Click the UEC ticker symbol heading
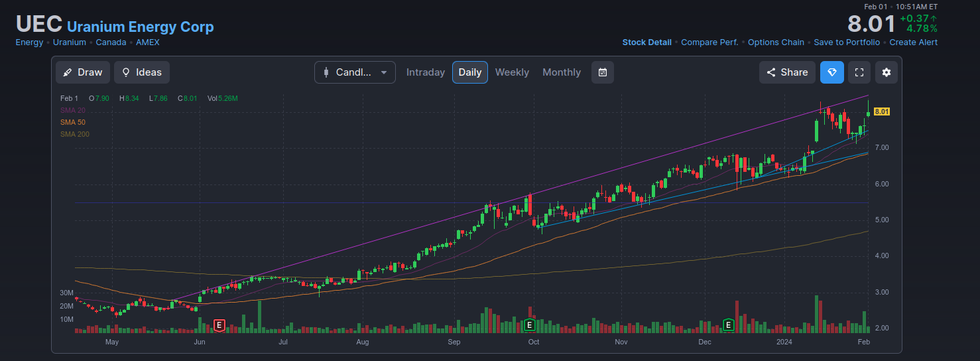The height and width of the screenshot is (361, 980). tap(39, 24)
